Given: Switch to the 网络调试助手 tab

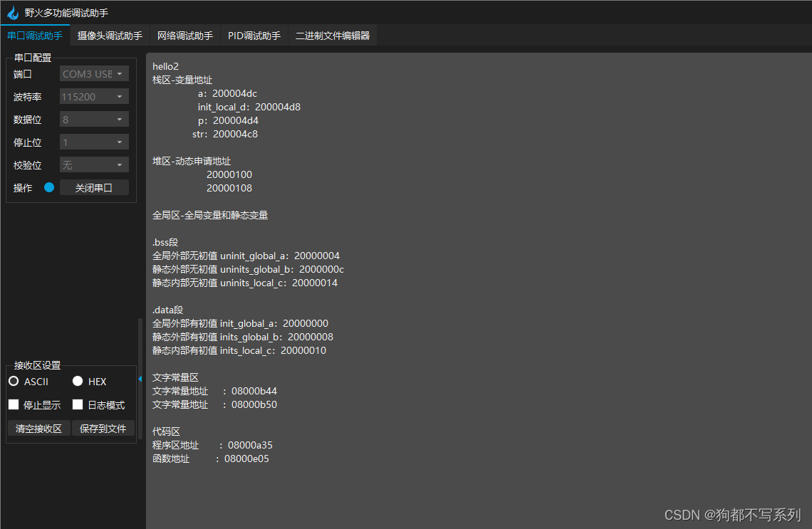Looking at the screenshot, I should 185,36.
